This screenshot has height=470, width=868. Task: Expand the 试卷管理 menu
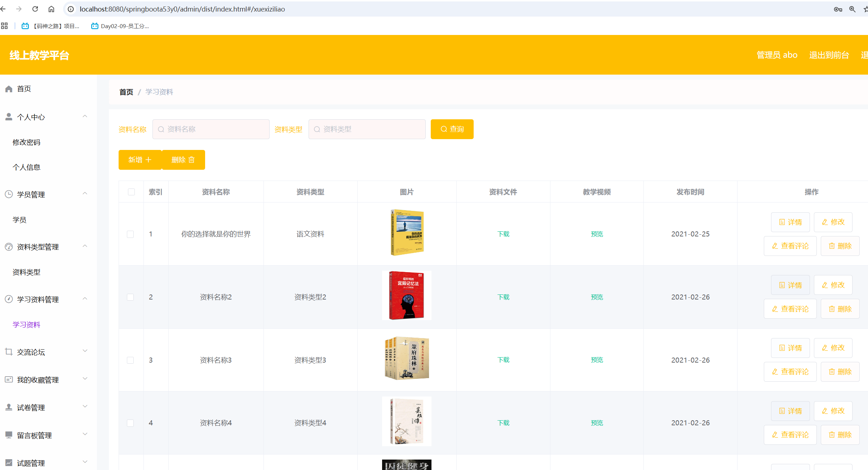pyautogui.click(x=48, y=407)
